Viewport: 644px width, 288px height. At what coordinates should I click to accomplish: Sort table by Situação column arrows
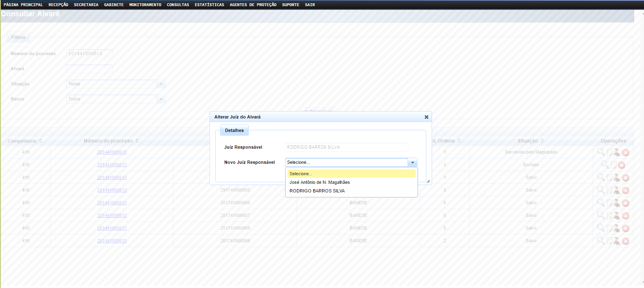point(542,141)
